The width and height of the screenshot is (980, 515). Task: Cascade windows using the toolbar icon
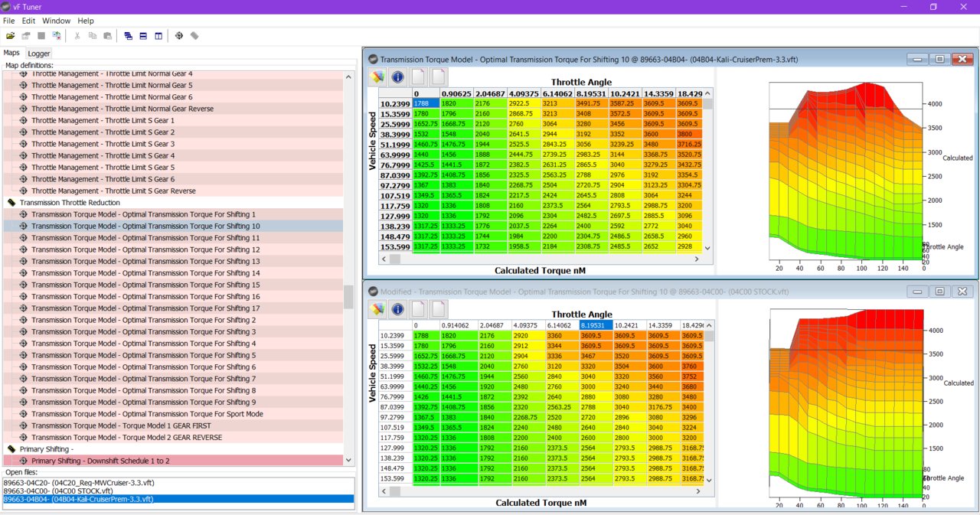click(128, 36)
